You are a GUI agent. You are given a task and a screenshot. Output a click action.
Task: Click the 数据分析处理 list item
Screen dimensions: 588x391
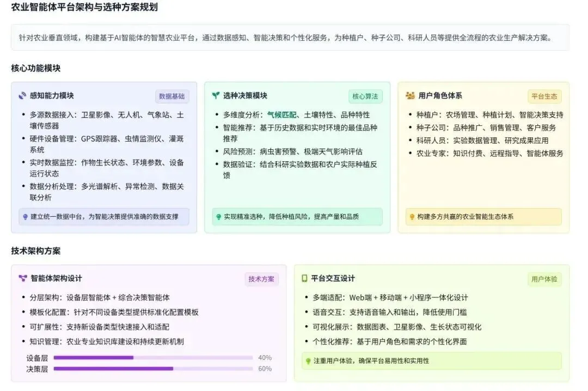pos(107,192)
